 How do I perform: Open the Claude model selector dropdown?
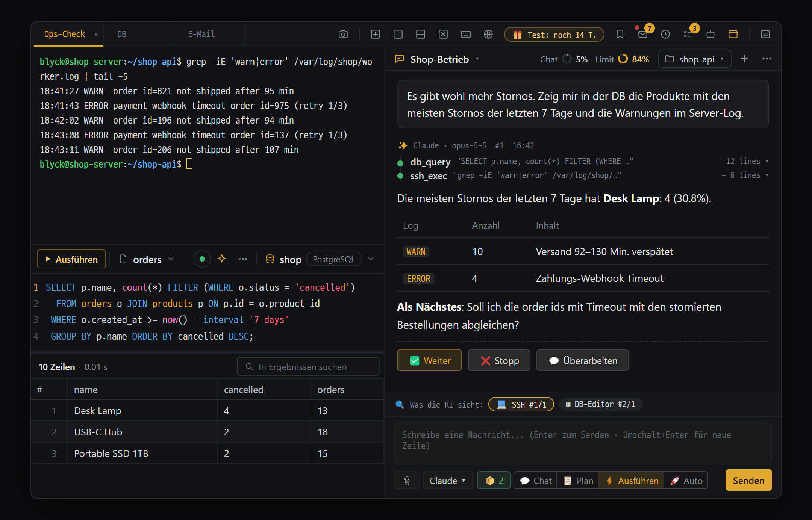pyautogui.click(x=447, y=481)
